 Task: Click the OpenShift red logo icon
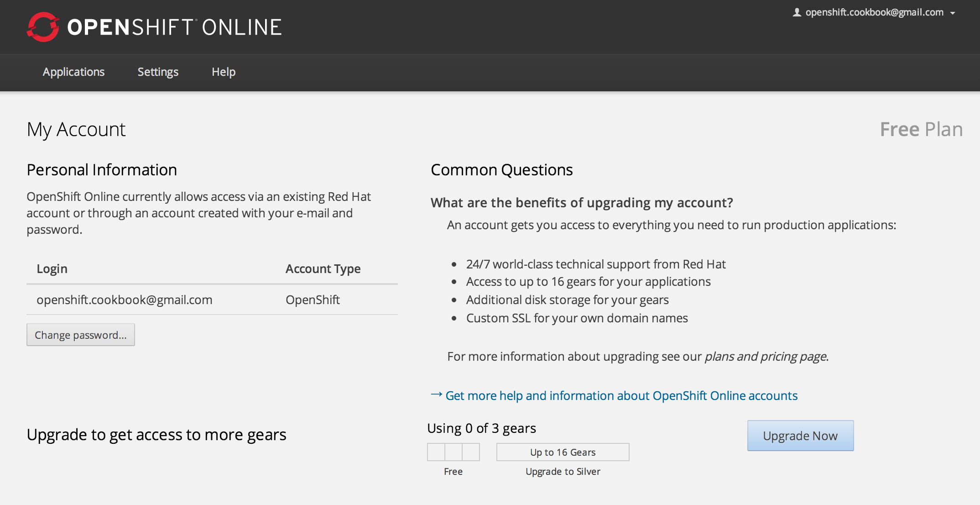[x=43, y=27]
